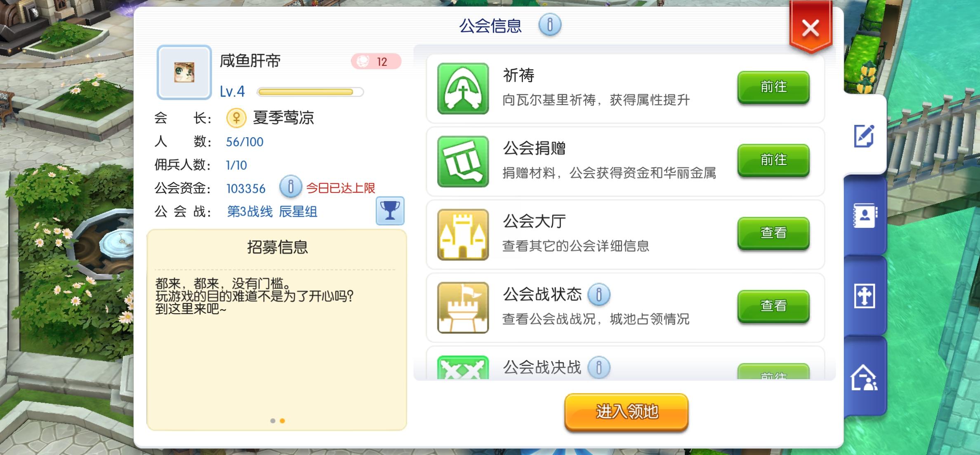
Task: Go to 公会捐赠 using its 前往 button
Action: (x=773, y=160)
